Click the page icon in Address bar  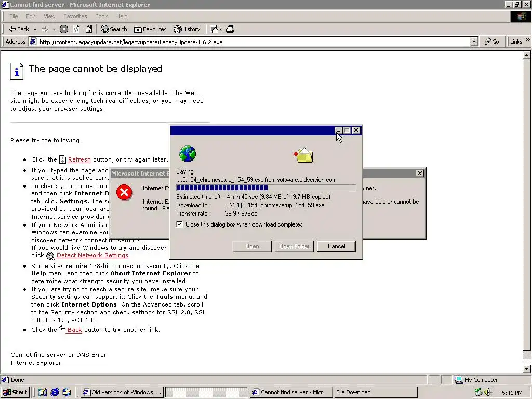pyautogui.click(x=33, y=42)
